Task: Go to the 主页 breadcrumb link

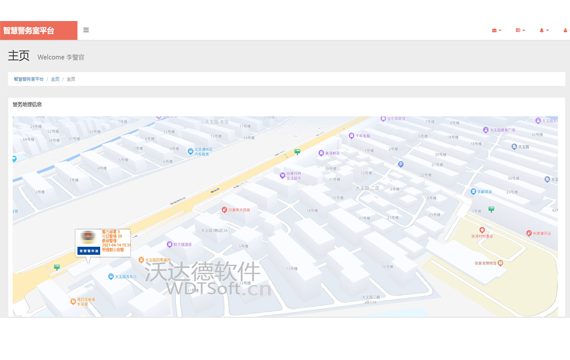Action: tap(55, 79)
